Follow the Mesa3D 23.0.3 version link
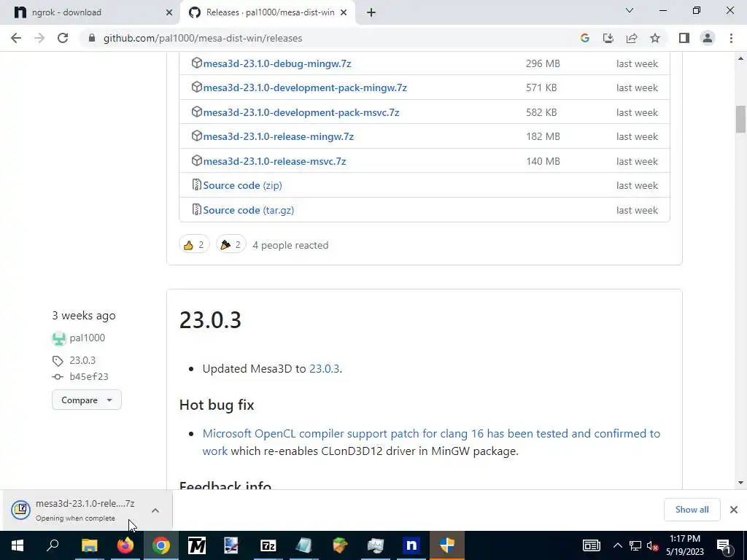Screen dimensions: 747x560 [324, 368]
